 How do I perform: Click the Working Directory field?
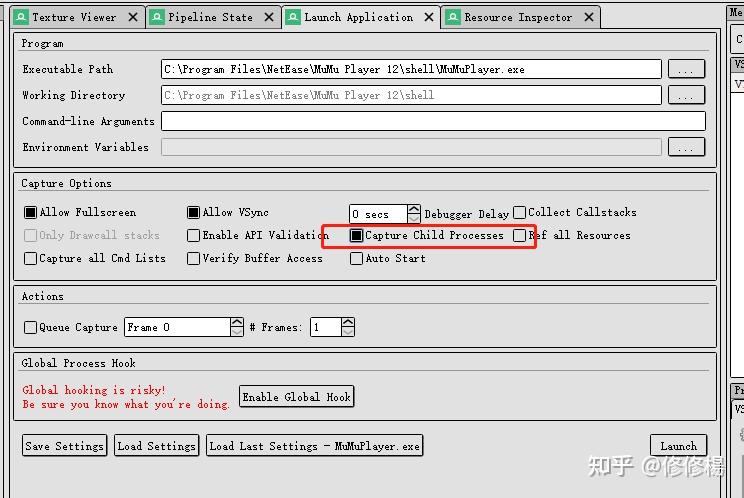point(411,95)
